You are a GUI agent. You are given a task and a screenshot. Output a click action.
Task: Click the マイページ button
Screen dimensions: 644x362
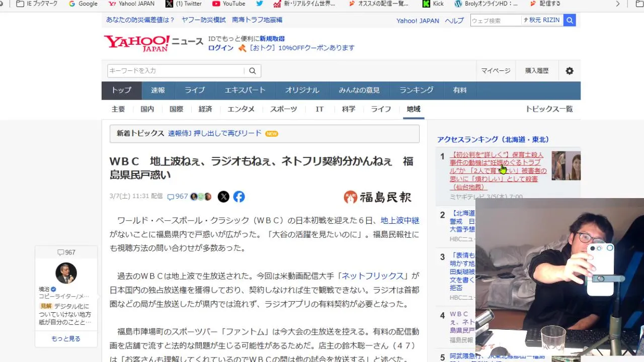(496, 71)
